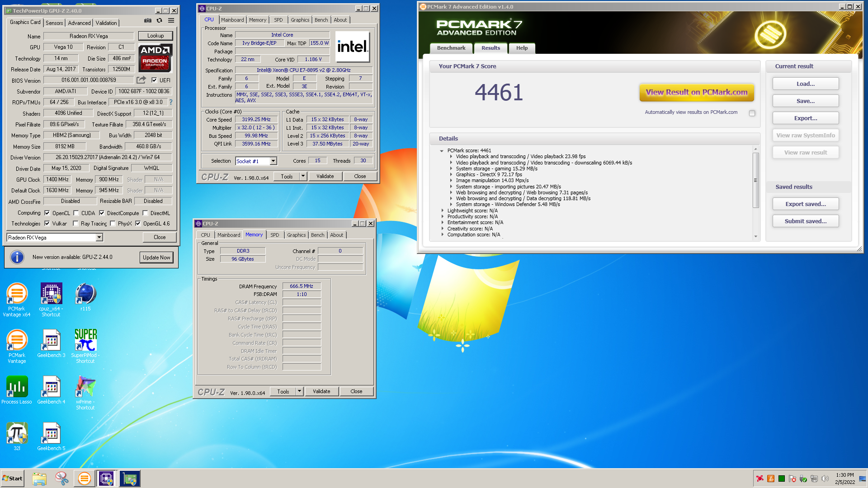Open cpuz_x64 Shortcut desktop icon

tap(51, 300)
